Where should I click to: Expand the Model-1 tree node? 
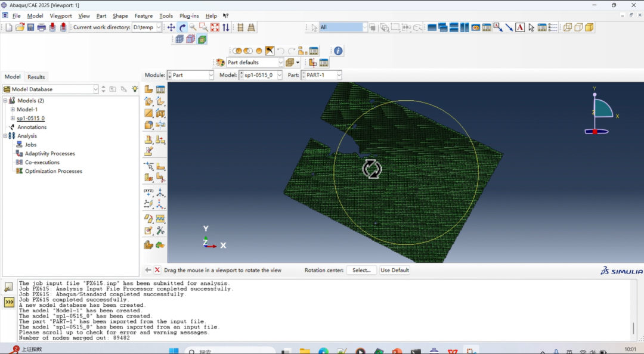13,110
